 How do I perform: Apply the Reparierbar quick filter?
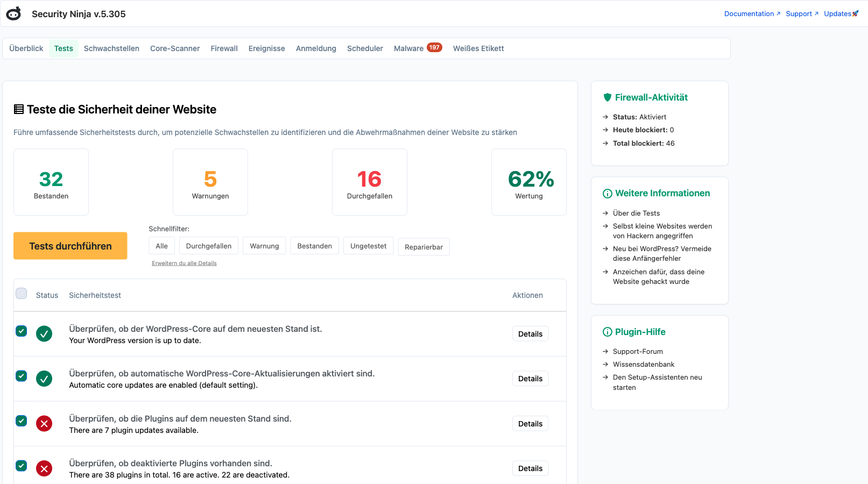tap(424, 247)
